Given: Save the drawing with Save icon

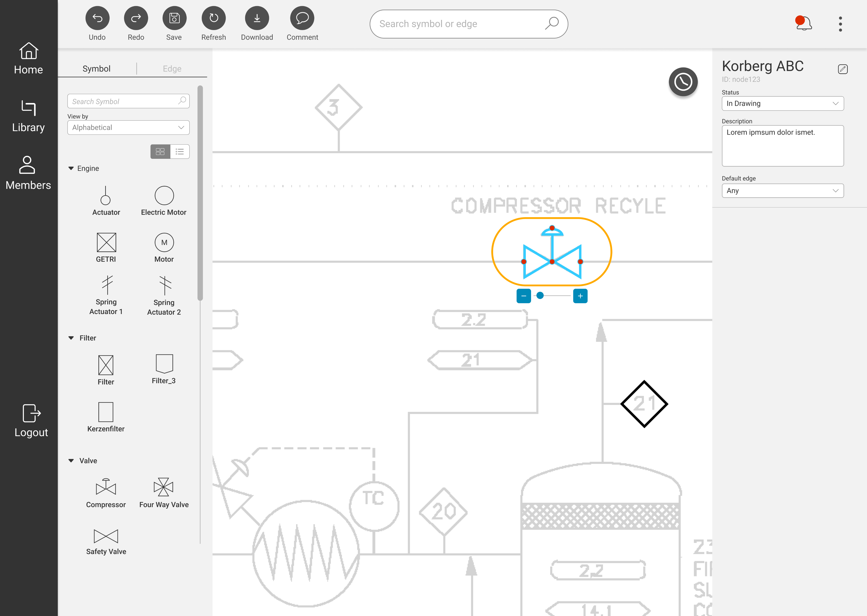Looking at the screenshot, I should (174, 18).
